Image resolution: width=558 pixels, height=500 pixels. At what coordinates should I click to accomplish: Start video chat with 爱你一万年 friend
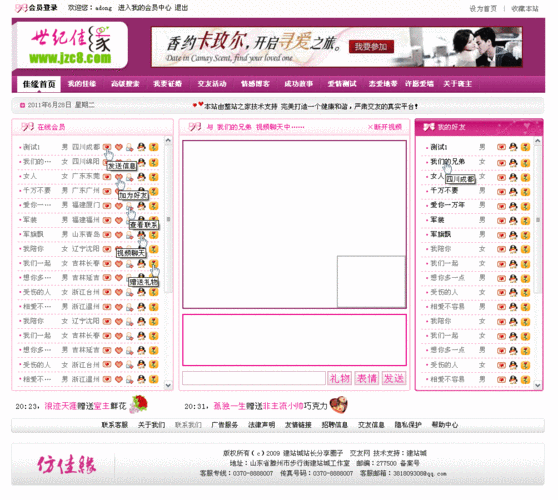(x=513, y=206)
